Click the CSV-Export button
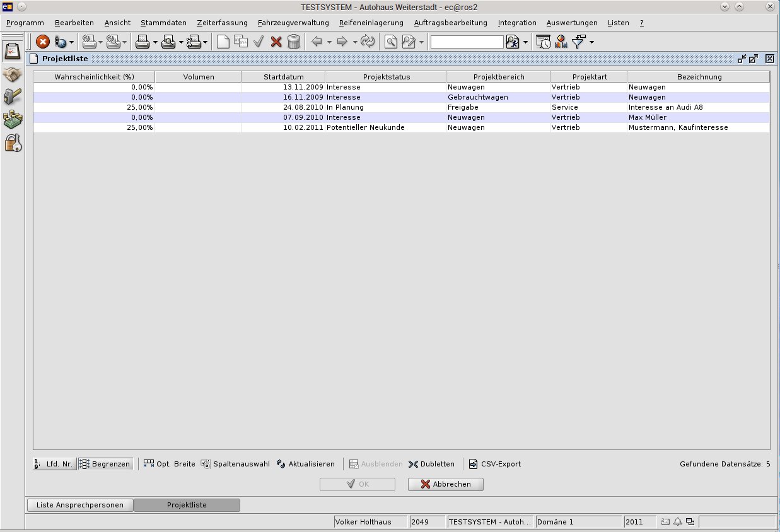The width and height of the screenshot is (780, 532). pos(495,464)
